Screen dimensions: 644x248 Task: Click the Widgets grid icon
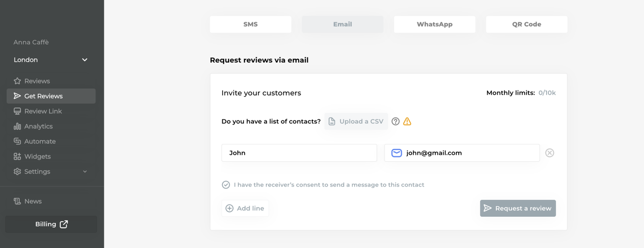[17, 157]
